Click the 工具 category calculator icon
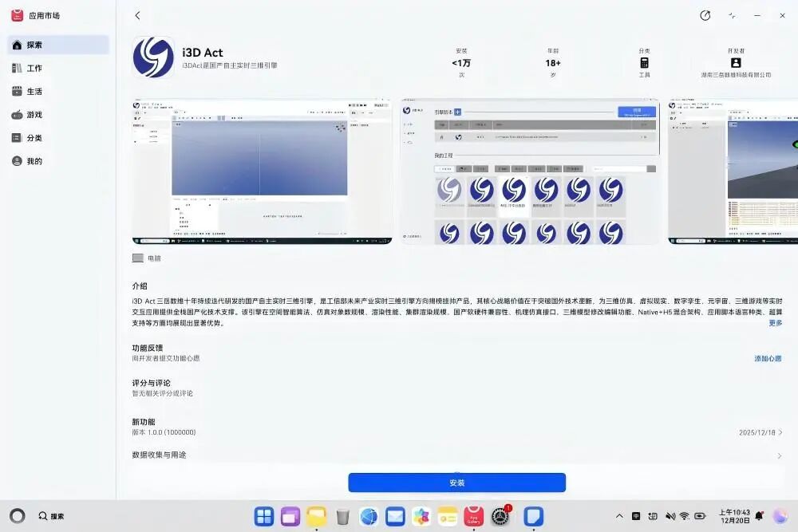This screenshot has width=798, height=532. point(644,62)
